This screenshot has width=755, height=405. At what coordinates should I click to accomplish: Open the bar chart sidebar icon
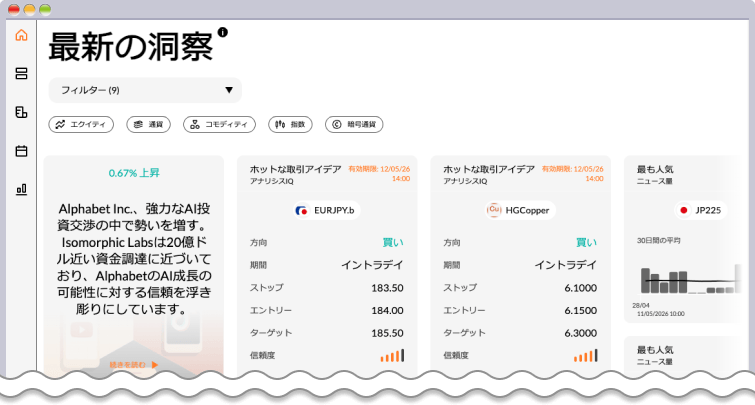click(21, 189)
